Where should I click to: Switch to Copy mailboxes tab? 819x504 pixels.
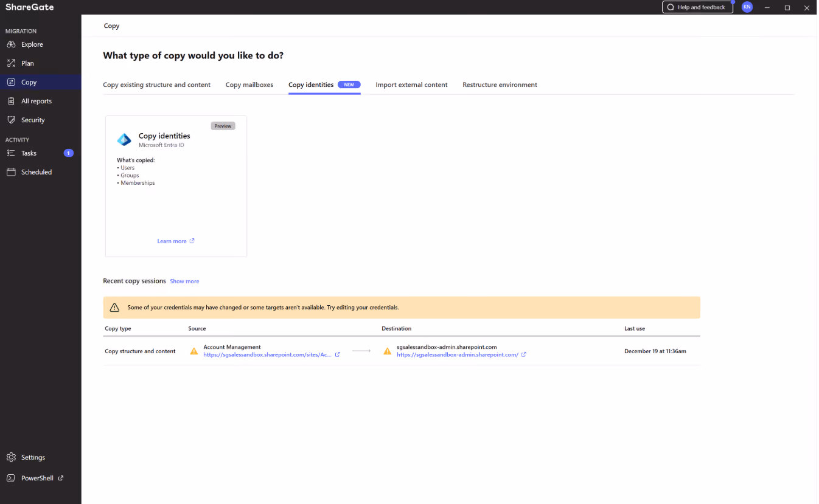249,85
